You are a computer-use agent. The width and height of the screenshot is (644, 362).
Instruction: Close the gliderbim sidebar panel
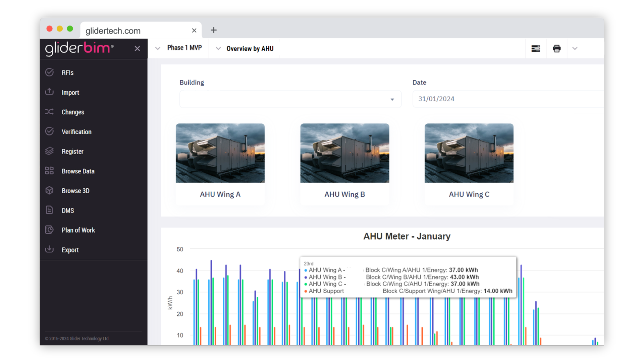[x=137, y=49]
